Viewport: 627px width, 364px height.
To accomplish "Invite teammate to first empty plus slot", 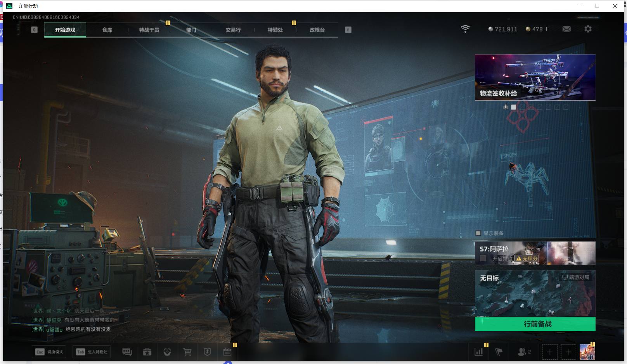I will pos(549,352).
